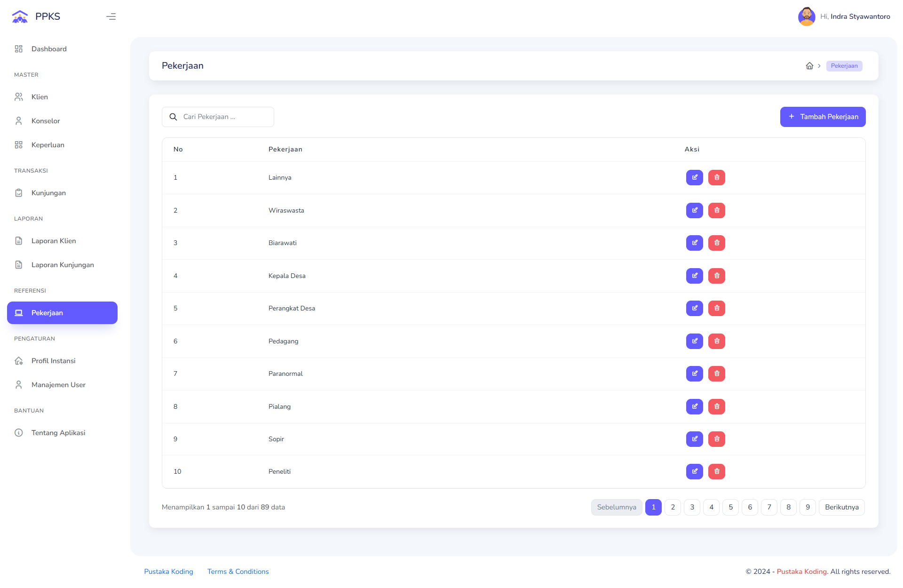Image resolution: width=903 pixels, height=588 pixels.
Task: Open the Laporan Klien document icon
Action: pos(19,241)
